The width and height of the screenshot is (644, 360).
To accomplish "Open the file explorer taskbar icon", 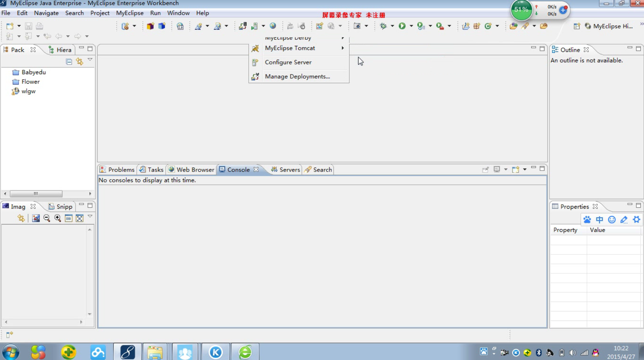I will 155,352.
